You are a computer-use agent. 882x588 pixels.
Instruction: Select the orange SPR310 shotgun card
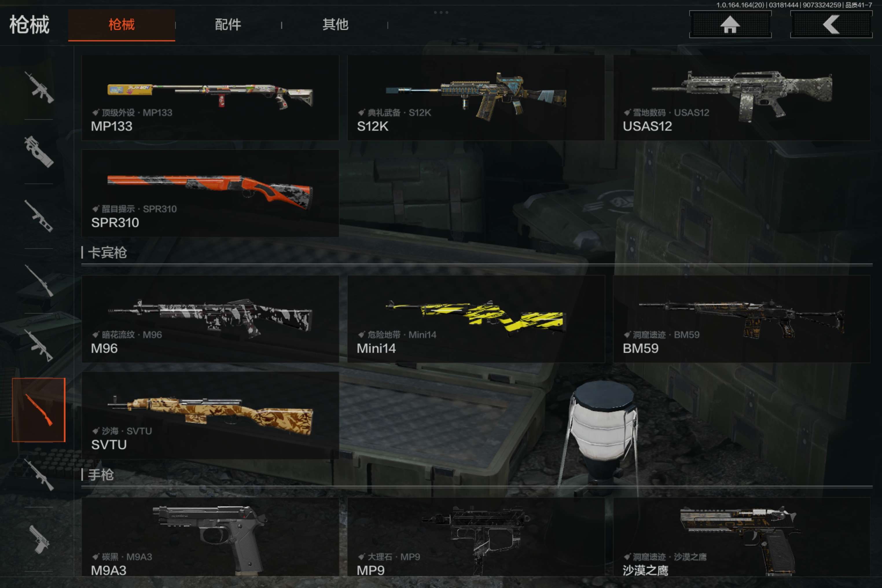click(x=210, y=193)
